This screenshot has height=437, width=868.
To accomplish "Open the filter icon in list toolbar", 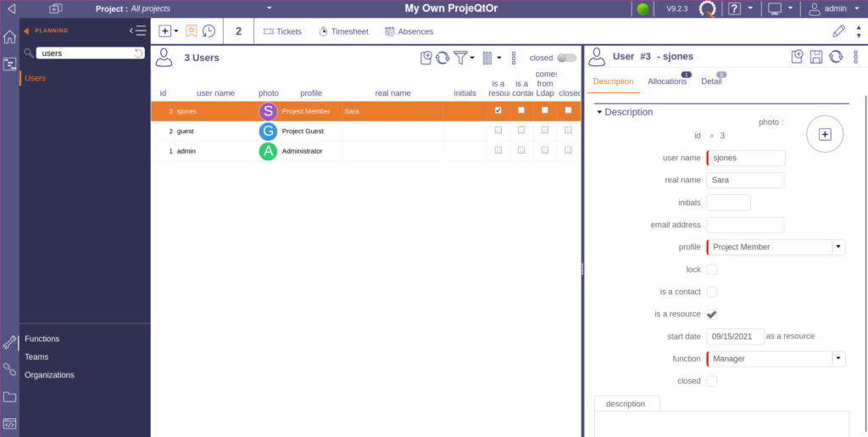I will click(460, 58).
